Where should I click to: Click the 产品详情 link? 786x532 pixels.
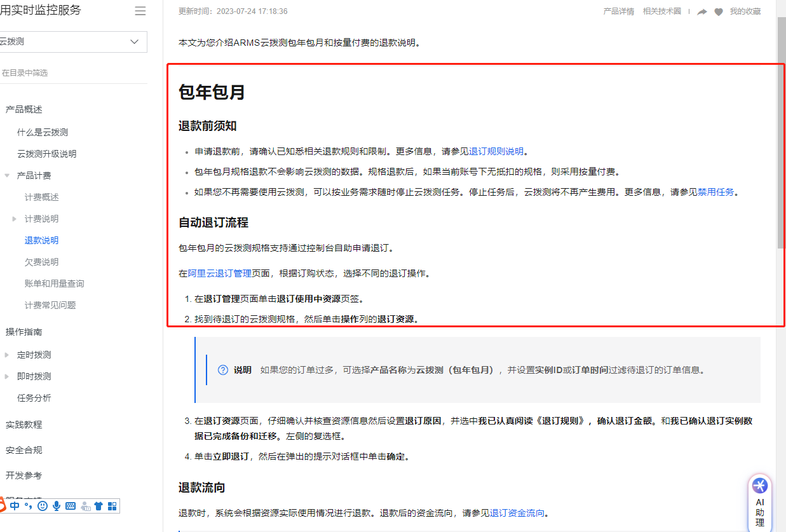click(x=619, y=11)
